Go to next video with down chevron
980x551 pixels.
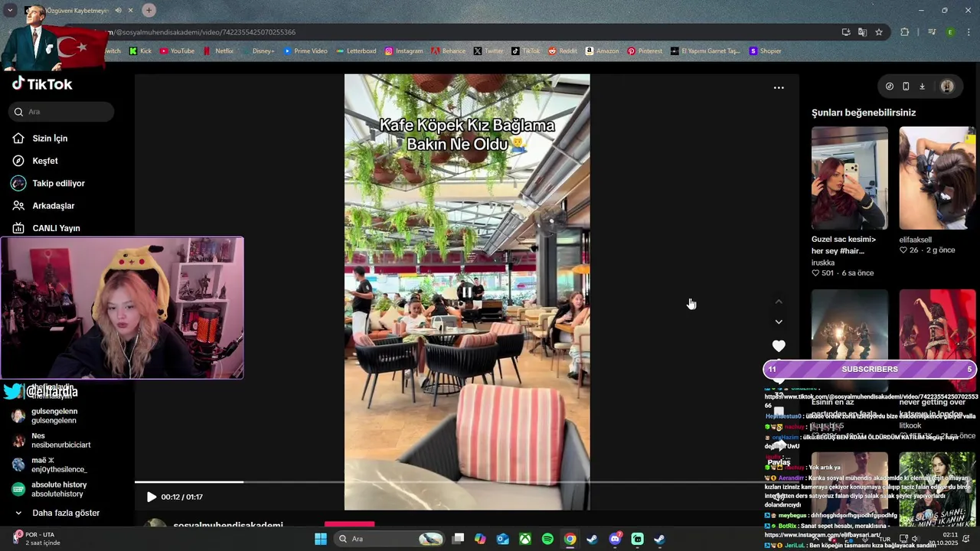click(x=779, y=322)
